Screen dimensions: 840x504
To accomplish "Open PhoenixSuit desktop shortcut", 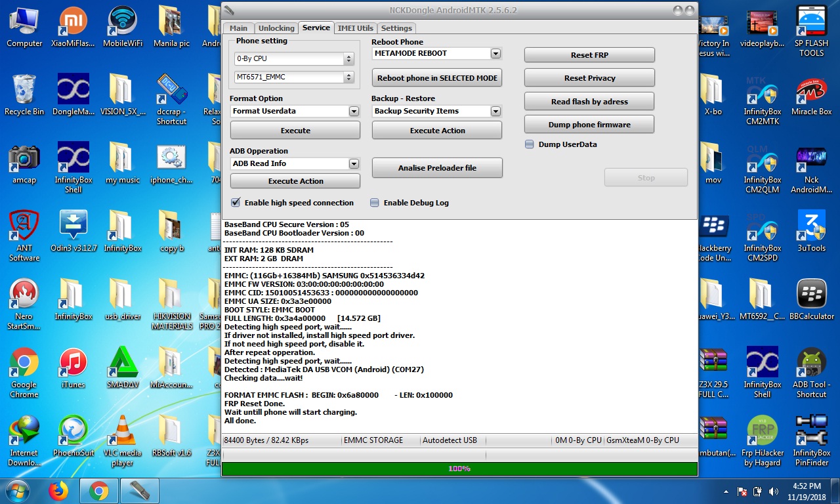I will click(x=73, y=437).
